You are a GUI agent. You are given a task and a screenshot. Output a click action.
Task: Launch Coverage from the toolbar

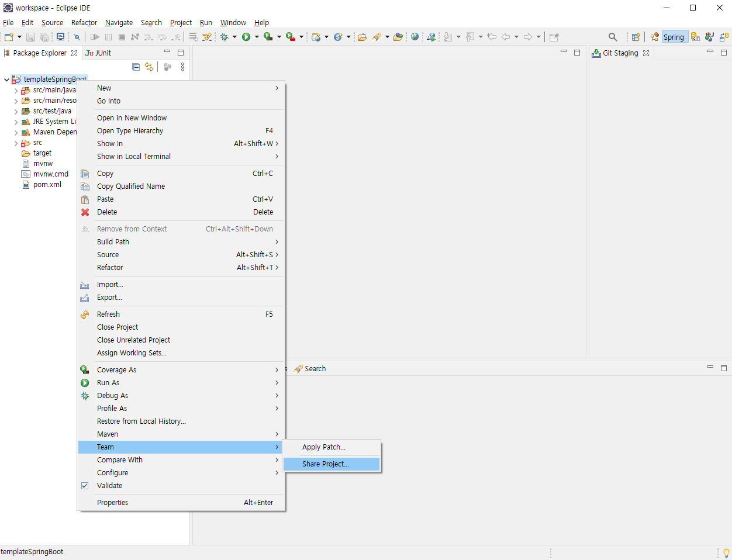(268, 36)
